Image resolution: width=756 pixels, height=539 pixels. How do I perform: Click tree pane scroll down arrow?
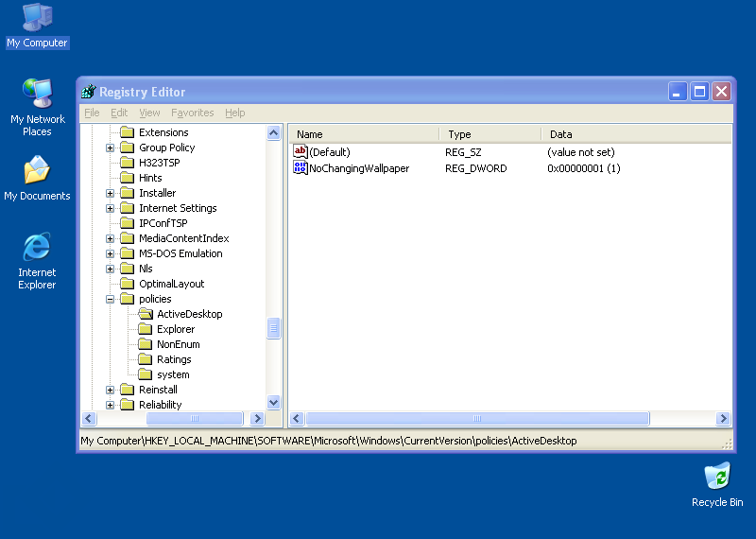[273, 402]
